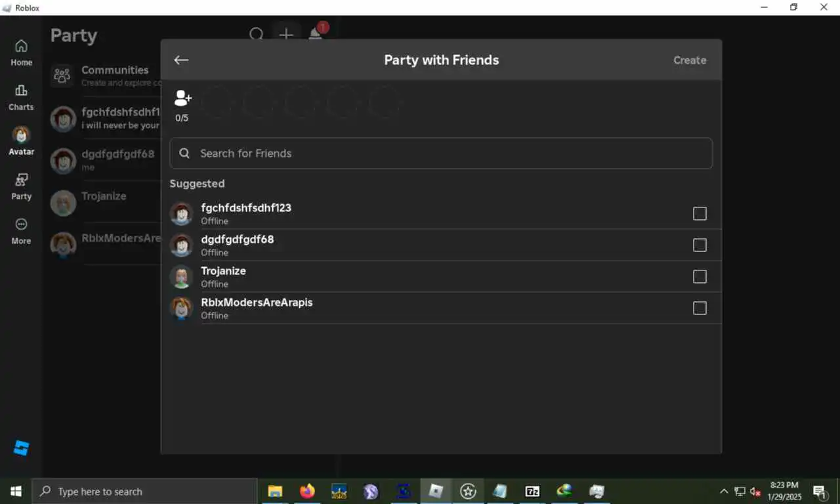This screenshot has height=504, width=840.
Task: Click the Windows taskbar search box
Action: point(144,491)
